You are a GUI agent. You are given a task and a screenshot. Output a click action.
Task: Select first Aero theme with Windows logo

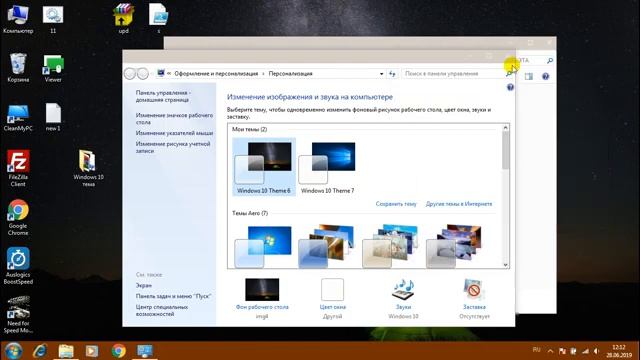[x=264, y=247]
